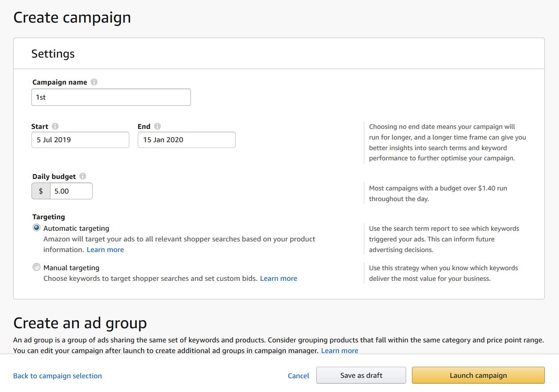
Task: Click the Daily budget amount field
Action: 71,191
